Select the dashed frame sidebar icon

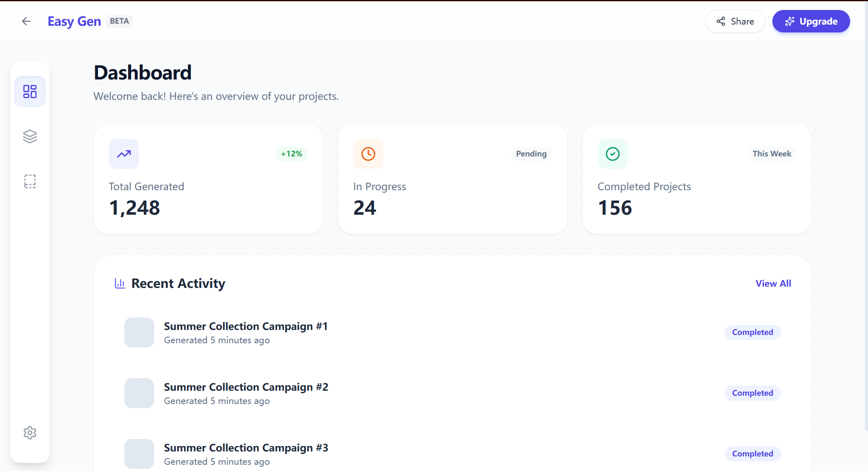30,181
